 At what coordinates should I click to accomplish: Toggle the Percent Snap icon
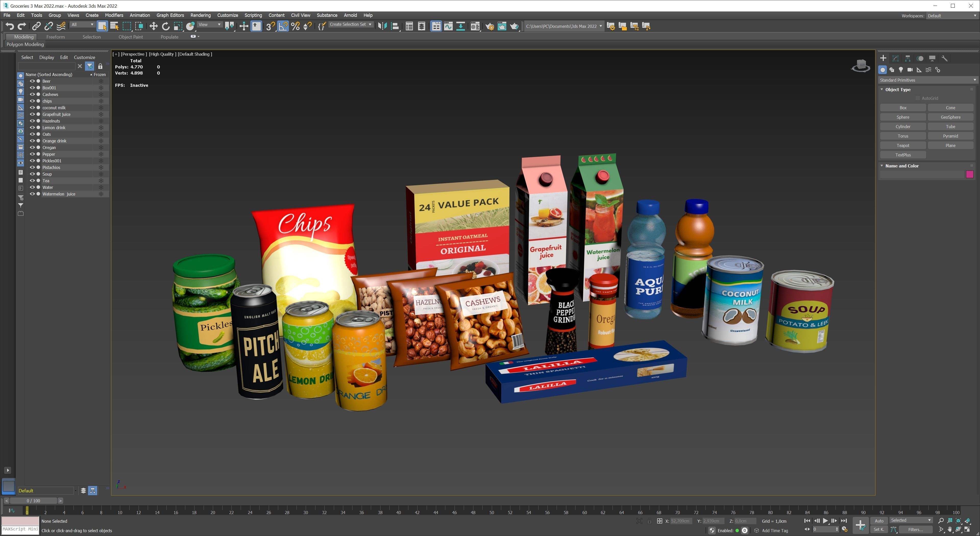295,26
